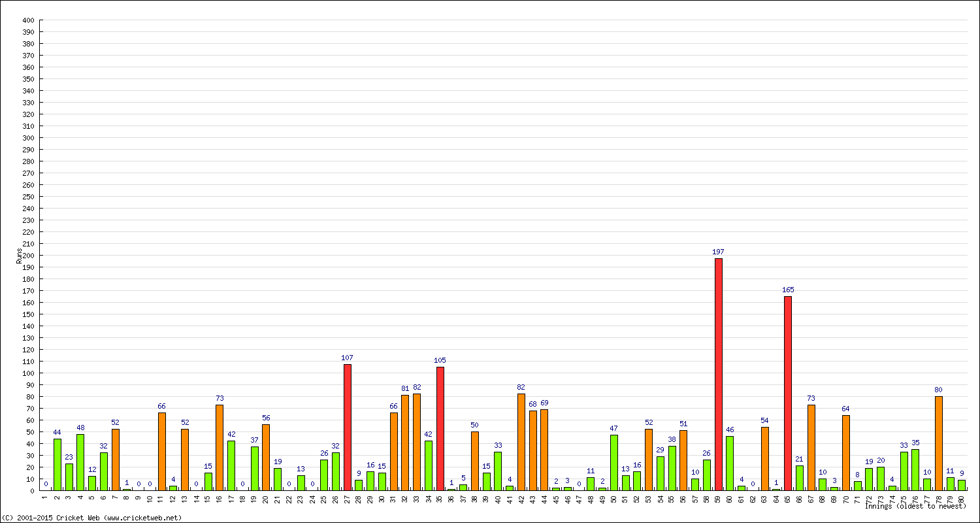Click the '200' label on the Runs axis
The height and width of the screenshot is (523, 980).
click(27, 256)
